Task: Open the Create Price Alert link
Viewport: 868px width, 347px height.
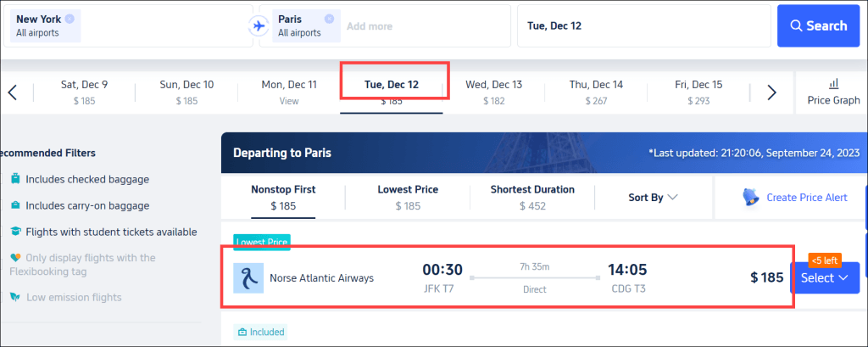Action: [x=807, y=198]
